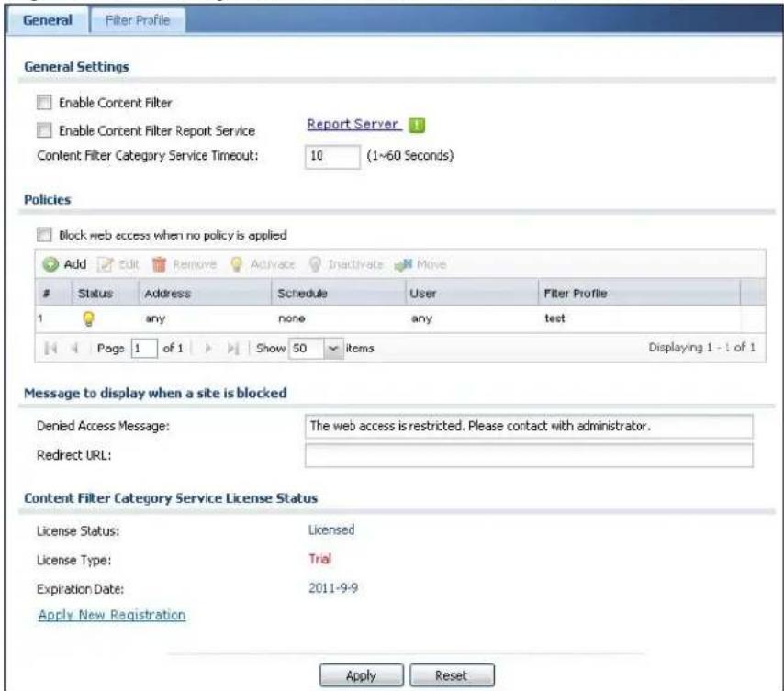Click the Reset button
The image size is (784, 691).
pyautogui.click(x=452, y=675)
